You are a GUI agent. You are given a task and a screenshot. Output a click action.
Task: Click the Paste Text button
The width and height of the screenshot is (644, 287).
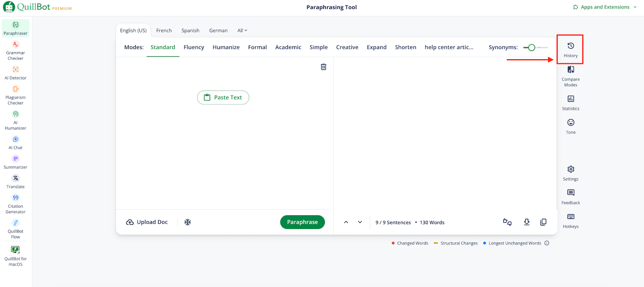[223, 98]
